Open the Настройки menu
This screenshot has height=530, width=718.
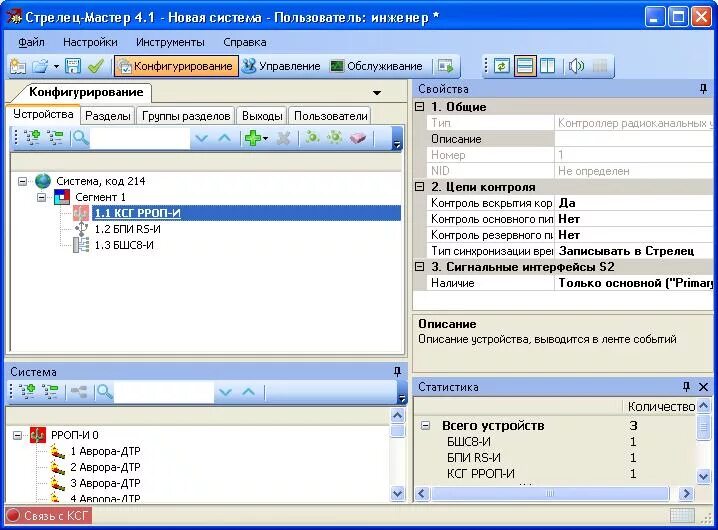pyautogui.click(x=90, y=42)
